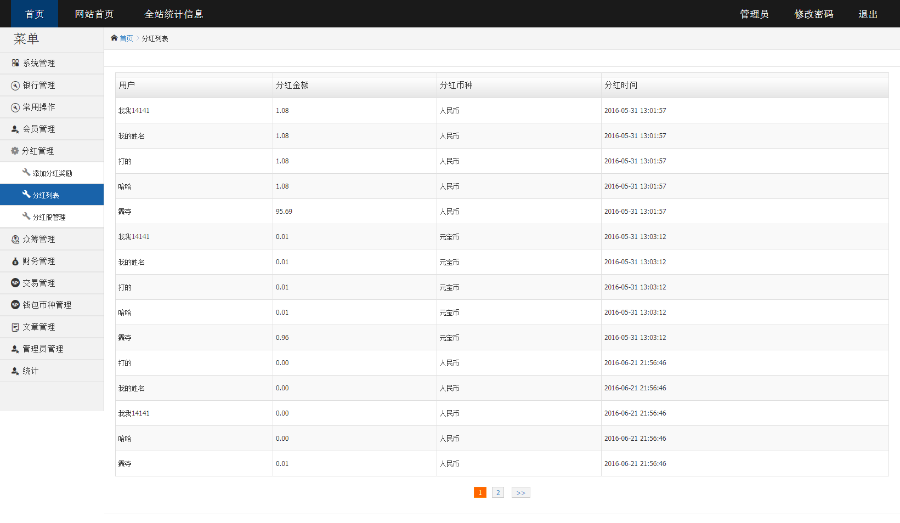Image resolution: width=900 pixels, height=523 pixels.
Task: Open 网站首页 in top navigation
Action: coord(94,14)
